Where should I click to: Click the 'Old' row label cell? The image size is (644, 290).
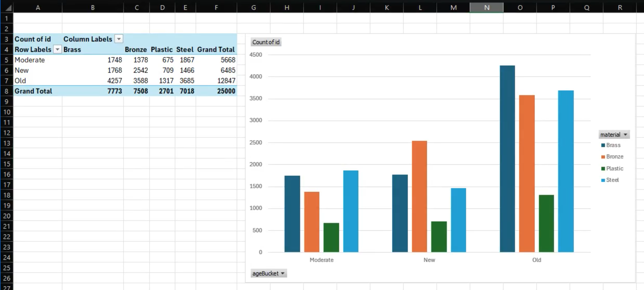point(38,81)
